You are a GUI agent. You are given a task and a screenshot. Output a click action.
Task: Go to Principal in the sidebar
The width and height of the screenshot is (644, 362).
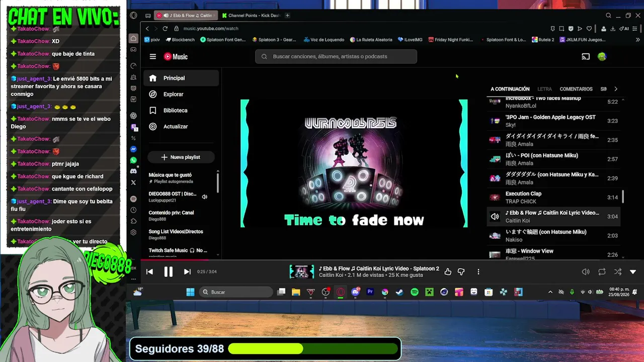pos(181,78)
